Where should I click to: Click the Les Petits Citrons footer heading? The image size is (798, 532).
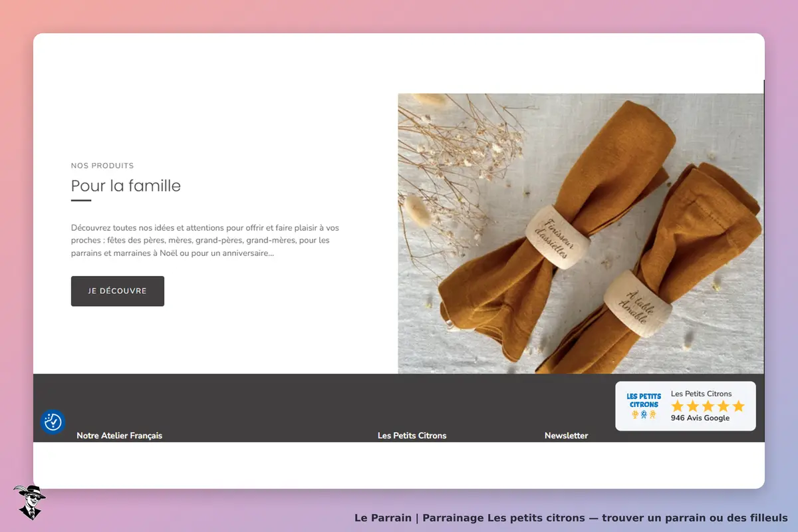(412, 436)
